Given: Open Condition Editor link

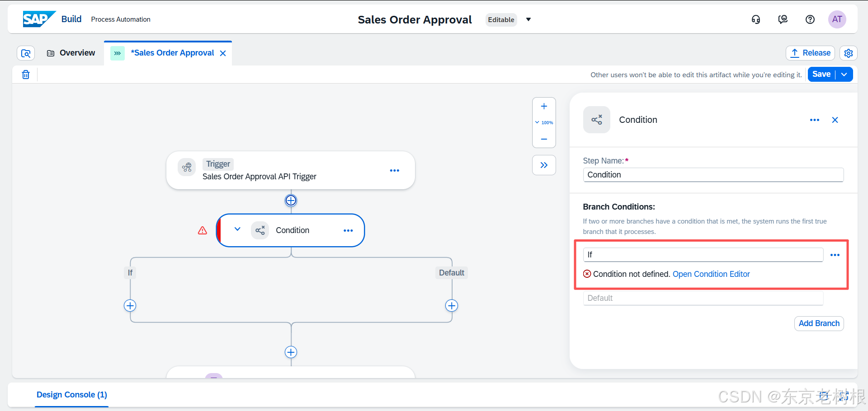Looking at the screenshot, I should click(x=711, y=274).
